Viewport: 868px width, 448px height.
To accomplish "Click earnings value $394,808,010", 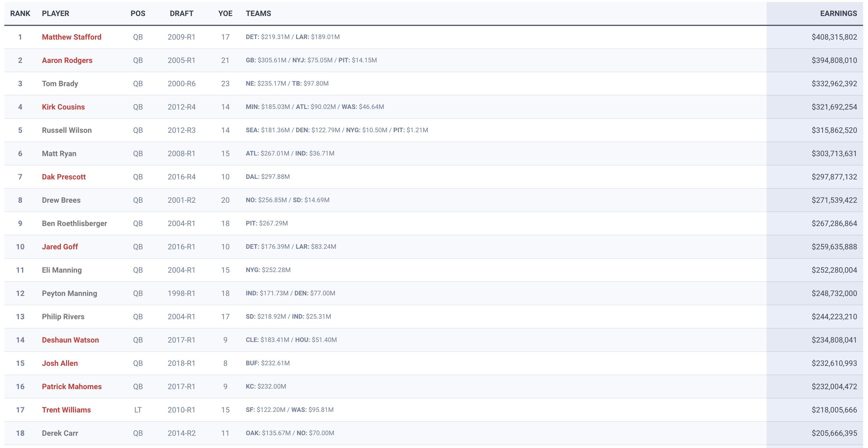I will point(834,60).
